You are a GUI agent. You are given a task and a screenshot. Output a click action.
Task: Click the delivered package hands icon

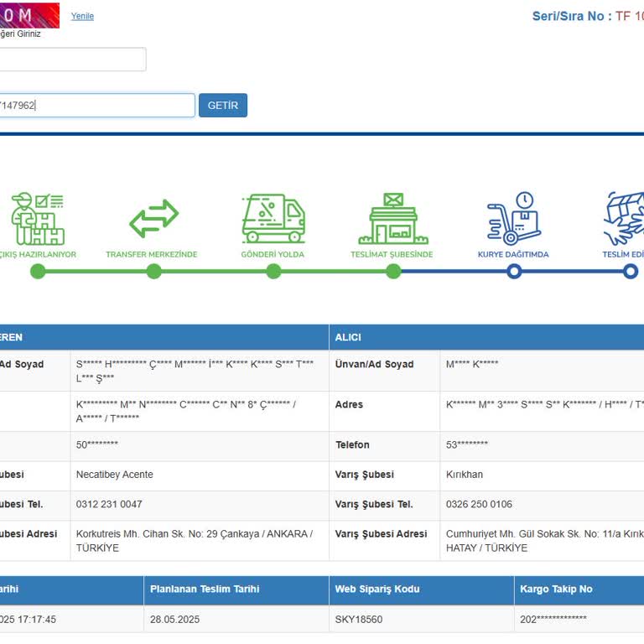click(x=625, y=219)
